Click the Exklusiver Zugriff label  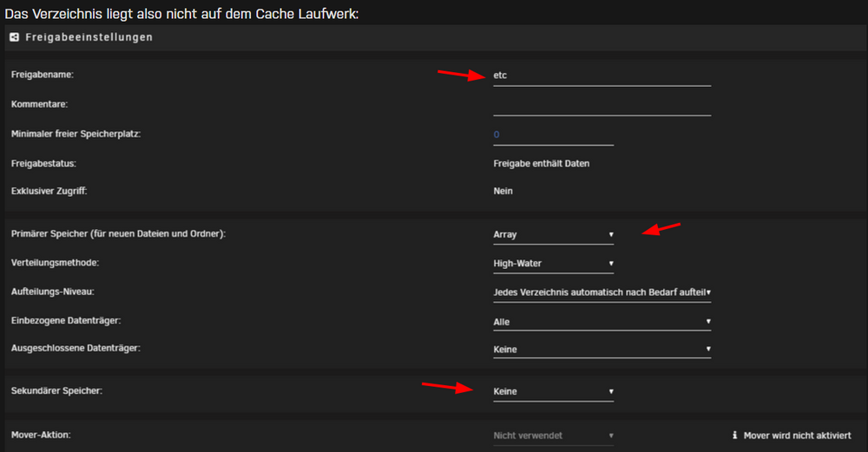49,192
